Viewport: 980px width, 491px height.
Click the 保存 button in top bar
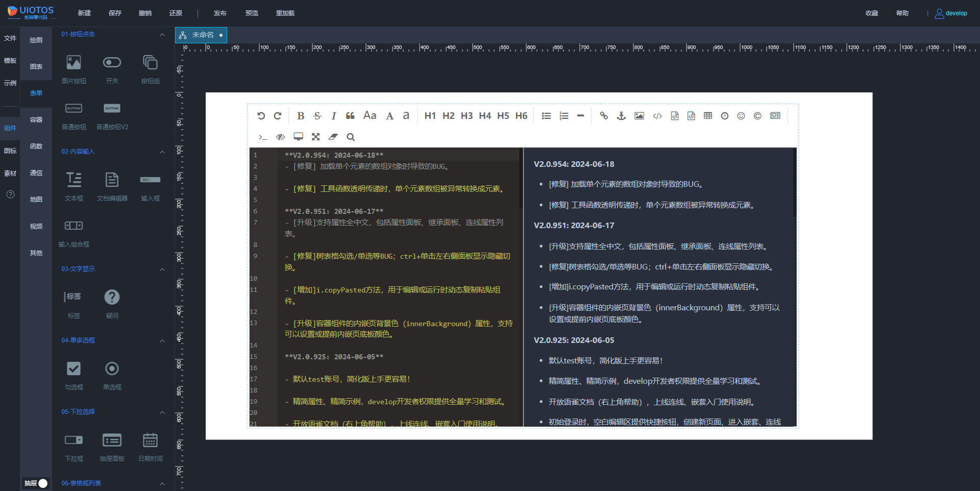(x=115, y=13)
